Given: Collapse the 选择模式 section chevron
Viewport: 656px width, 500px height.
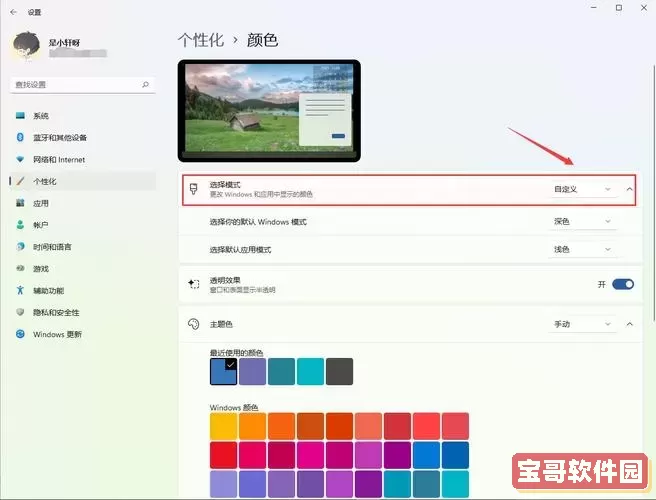Looking at the screenshot, I should [629, 190].
